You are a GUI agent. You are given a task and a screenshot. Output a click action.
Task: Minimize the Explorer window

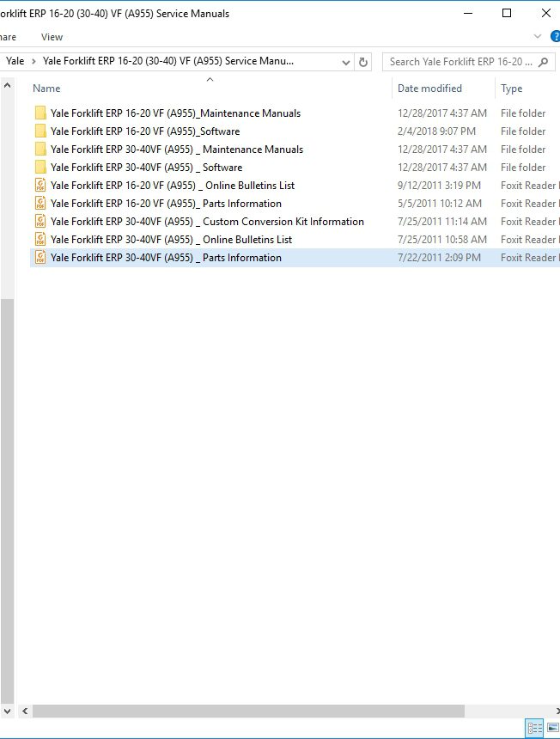[x=468, y=13]
